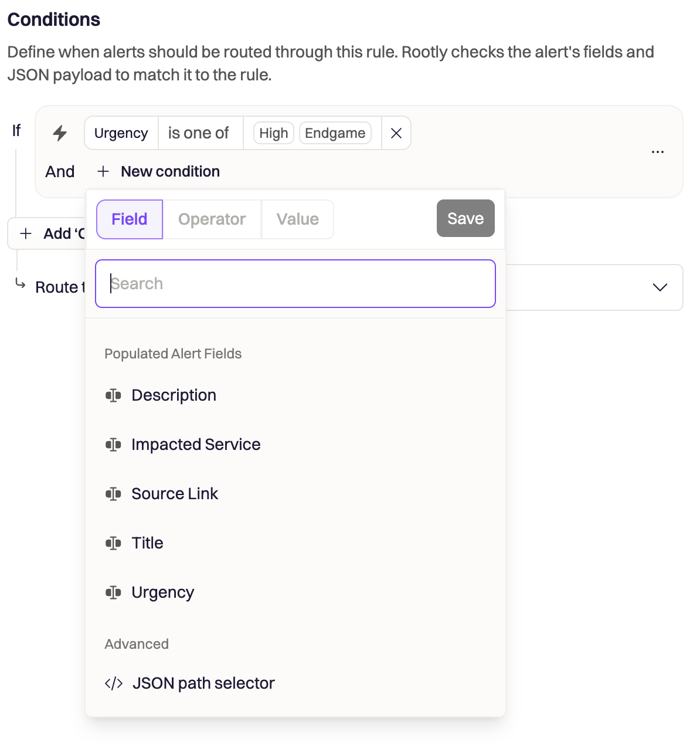Click the lightning bolt icon beside Urgency

[x=60, y=133]
